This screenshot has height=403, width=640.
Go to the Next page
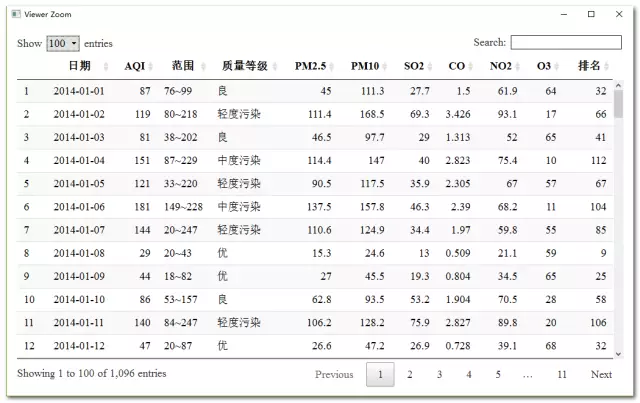(601, 374)
